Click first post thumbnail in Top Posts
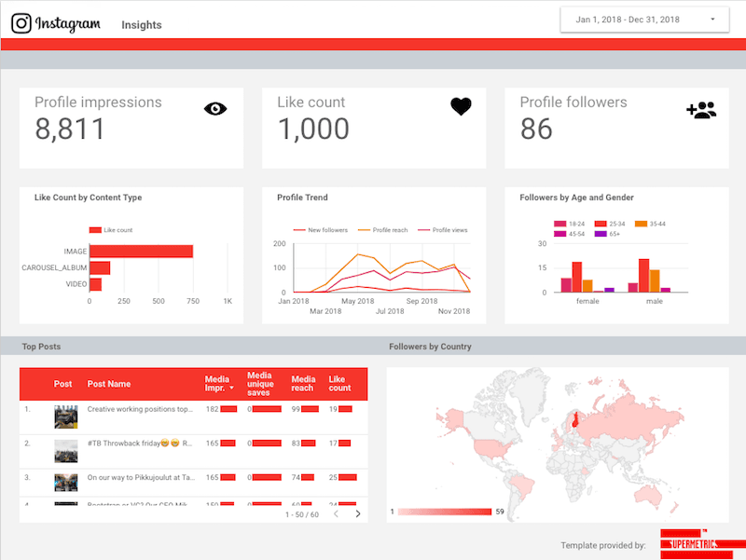This screenshot has height=560, width=746. [65, 417]
